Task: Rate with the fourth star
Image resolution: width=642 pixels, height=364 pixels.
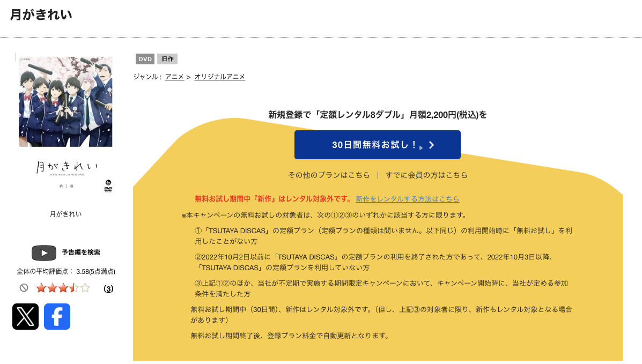Action: coord(74,288)
